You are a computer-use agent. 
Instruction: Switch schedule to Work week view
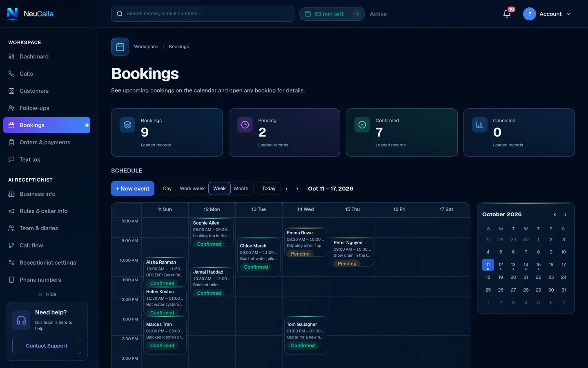192,188
